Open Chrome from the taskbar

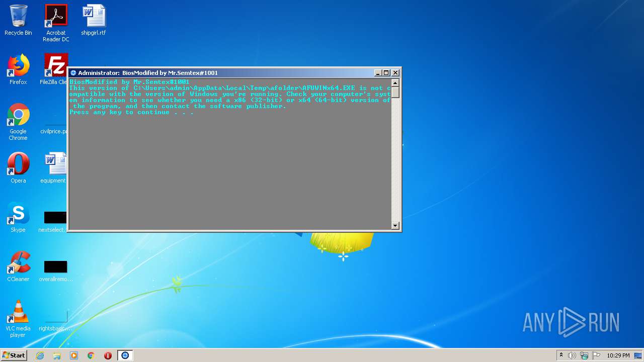91,355
